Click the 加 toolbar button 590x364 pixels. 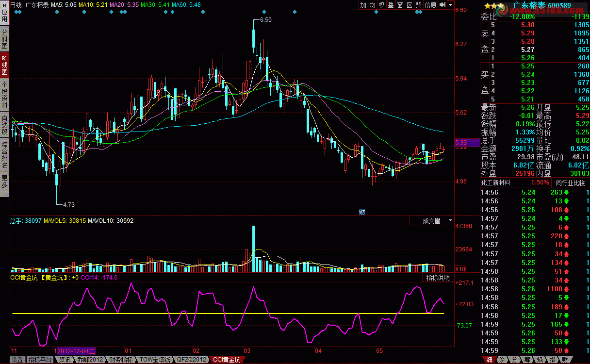click(x=363, y=5)
